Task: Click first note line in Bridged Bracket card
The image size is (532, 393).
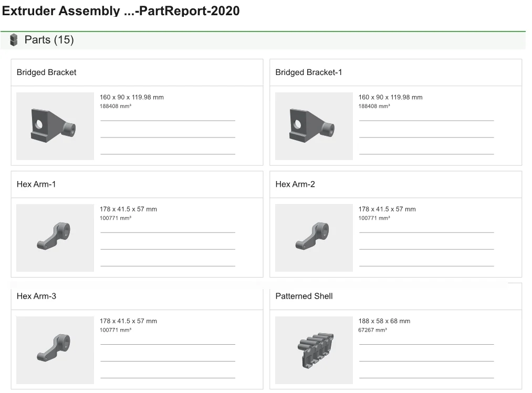Action: tap(168, 120)
